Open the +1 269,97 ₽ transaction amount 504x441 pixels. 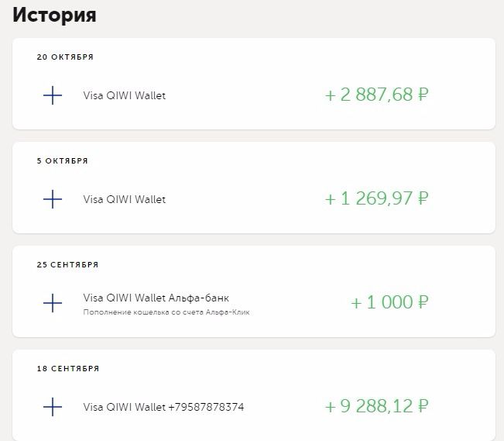(x=376, y=198)
